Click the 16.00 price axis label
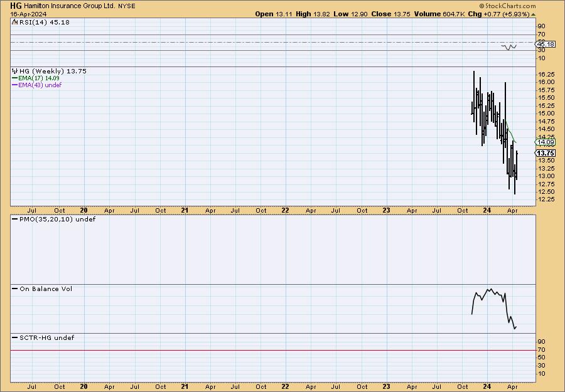 point(546,82)
